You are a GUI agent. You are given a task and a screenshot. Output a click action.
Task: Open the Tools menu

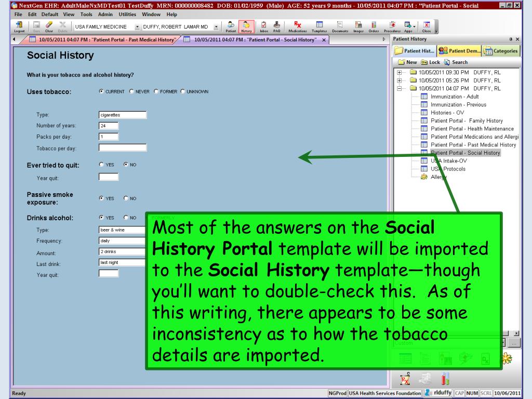86,14
